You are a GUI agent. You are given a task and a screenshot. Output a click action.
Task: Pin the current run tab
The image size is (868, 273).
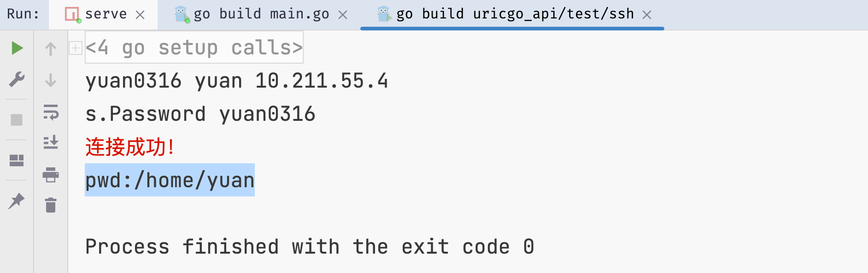tap(17, 201)
